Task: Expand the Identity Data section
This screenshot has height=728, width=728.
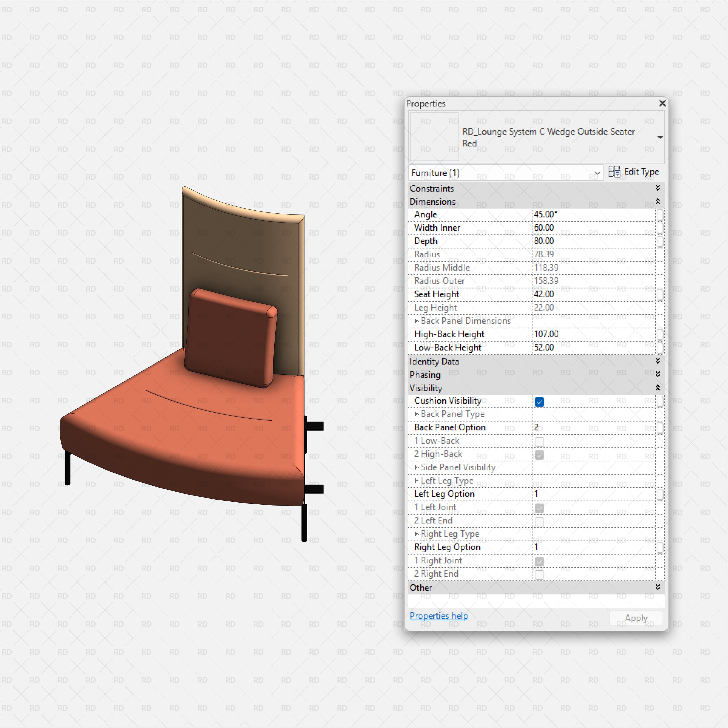Action: 657,361
